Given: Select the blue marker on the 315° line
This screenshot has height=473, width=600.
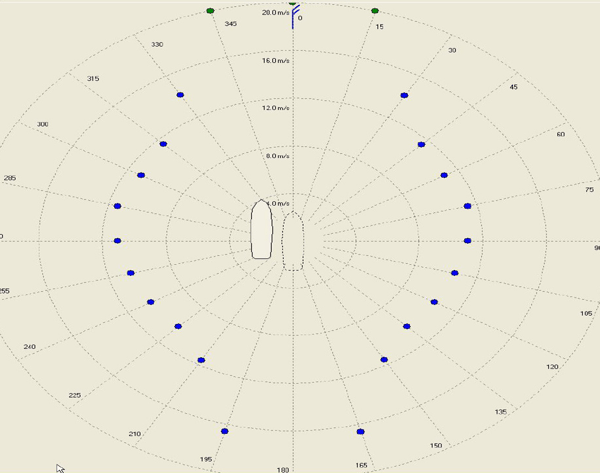Looking at the screenshot, I should pyautogui.click(x=163, y=144).
